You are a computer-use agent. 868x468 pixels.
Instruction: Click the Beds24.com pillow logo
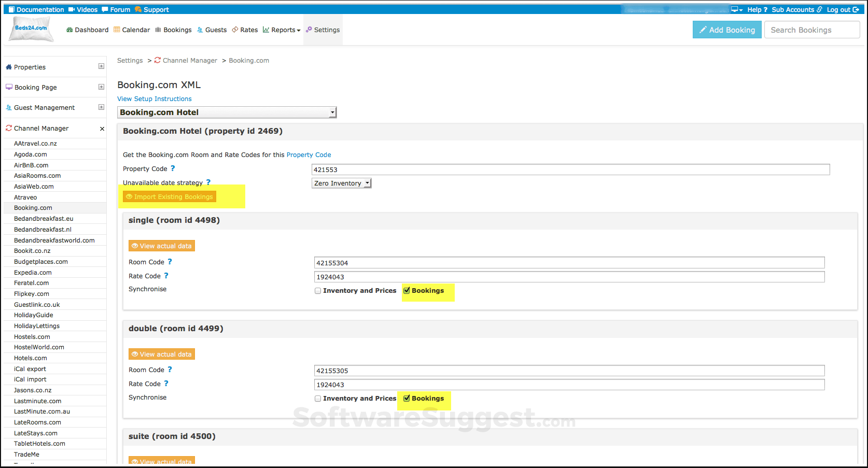pyautogui.click(x=31, y=29)
